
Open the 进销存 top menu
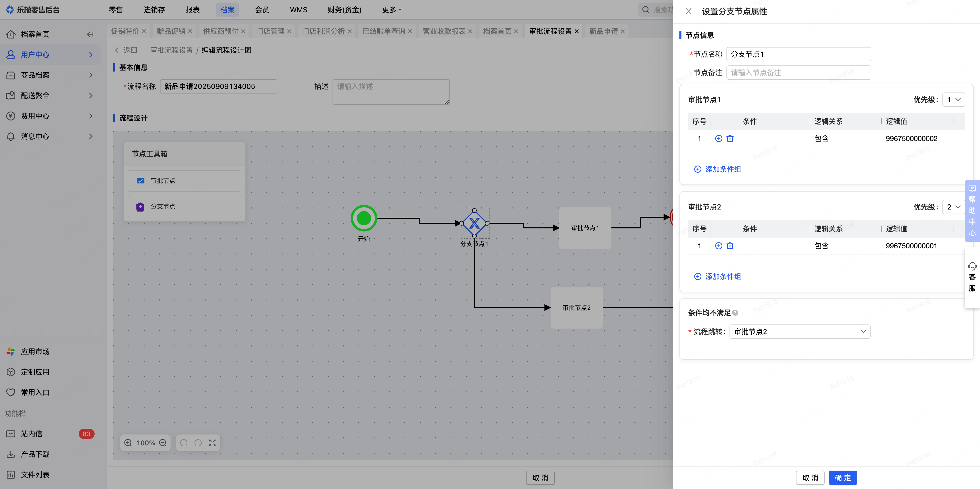click(154, 9)
